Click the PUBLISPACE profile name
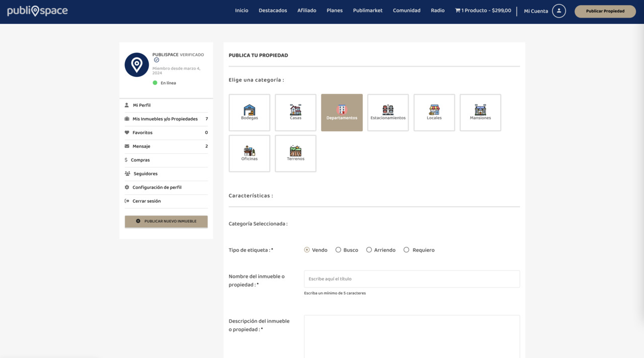 point(166,54)
